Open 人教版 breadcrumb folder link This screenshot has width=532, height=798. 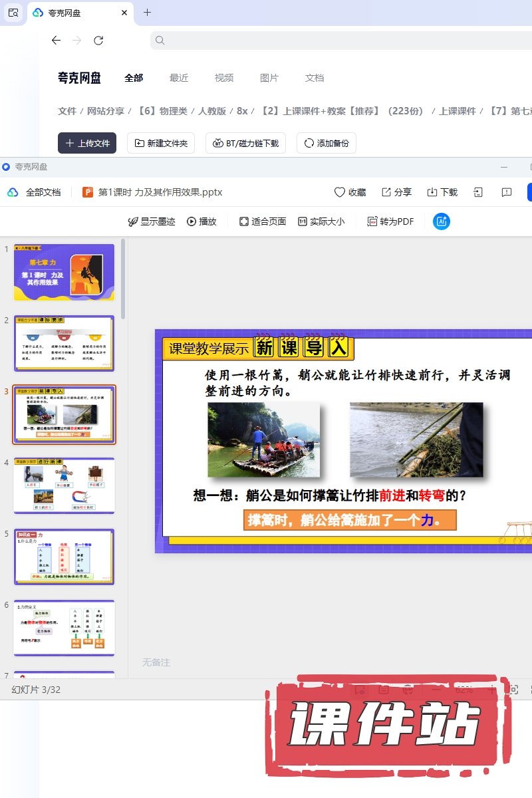(x=212, y=111)
